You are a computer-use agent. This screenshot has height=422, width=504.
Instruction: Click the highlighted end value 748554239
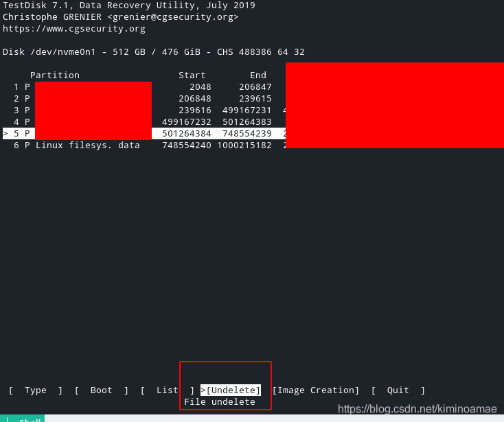point(247,134)
